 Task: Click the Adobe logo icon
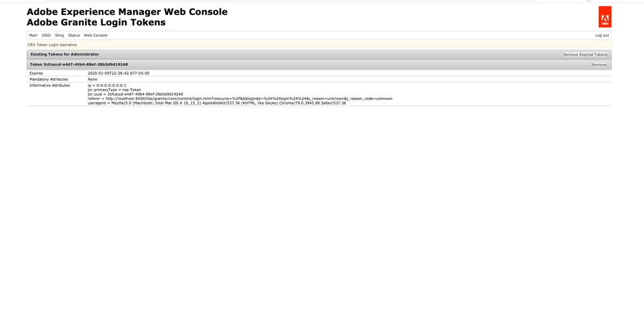coord(605,17)
